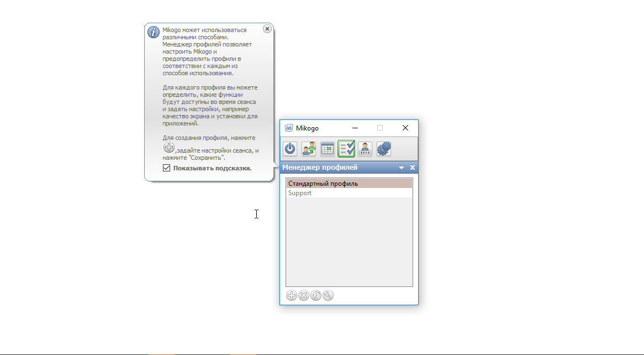Screen dimensions: 644x355
Task: Open the Join Session participants icon
Action: (309, 149)
